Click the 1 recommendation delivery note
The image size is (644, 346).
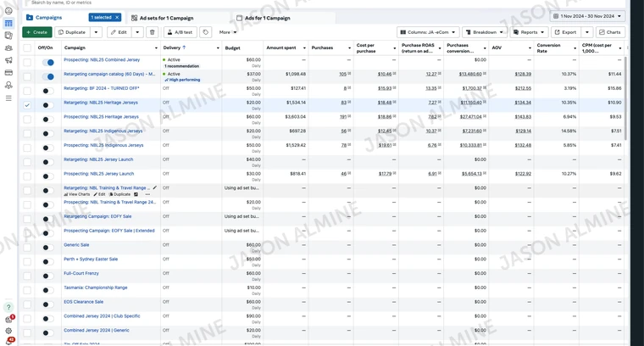182,66
